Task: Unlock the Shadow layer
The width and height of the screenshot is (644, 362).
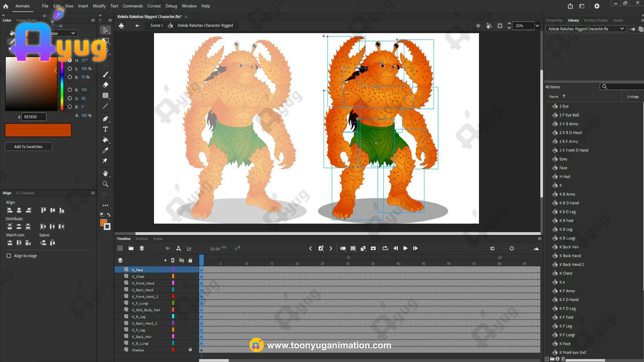Action: point(190,350)
